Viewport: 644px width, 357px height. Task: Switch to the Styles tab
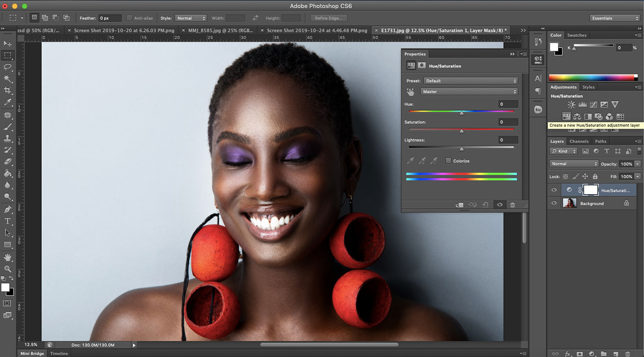[x=588, y=87]
